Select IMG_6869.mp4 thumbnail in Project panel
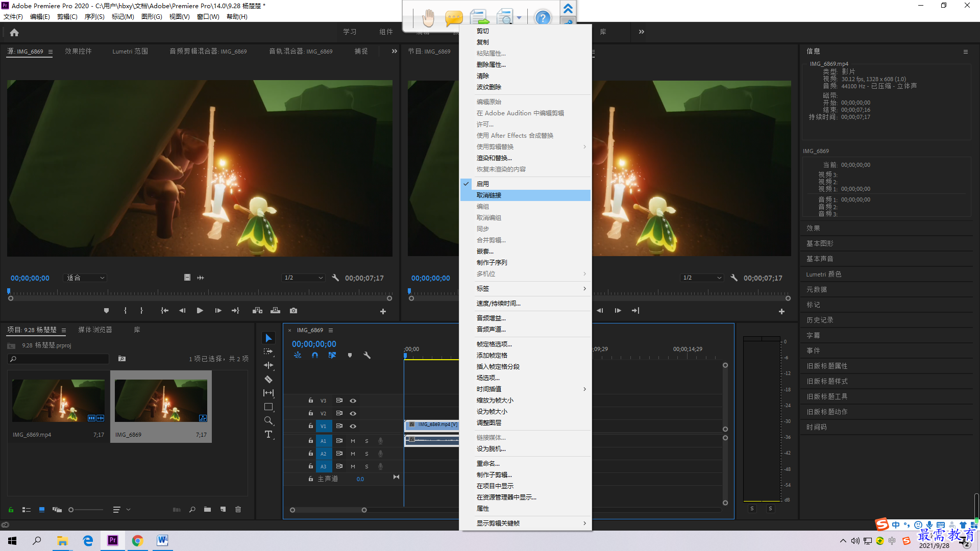Viewport: 980px width, 551px height. click(58, 400)
